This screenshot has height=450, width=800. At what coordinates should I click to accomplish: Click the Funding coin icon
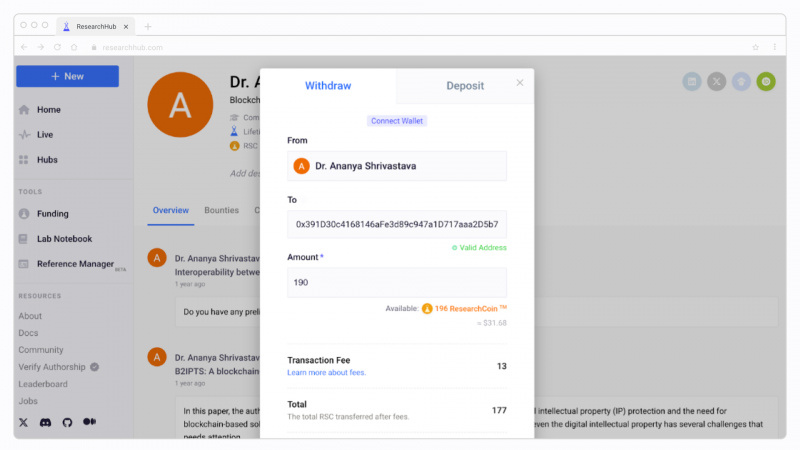point(24,214)
